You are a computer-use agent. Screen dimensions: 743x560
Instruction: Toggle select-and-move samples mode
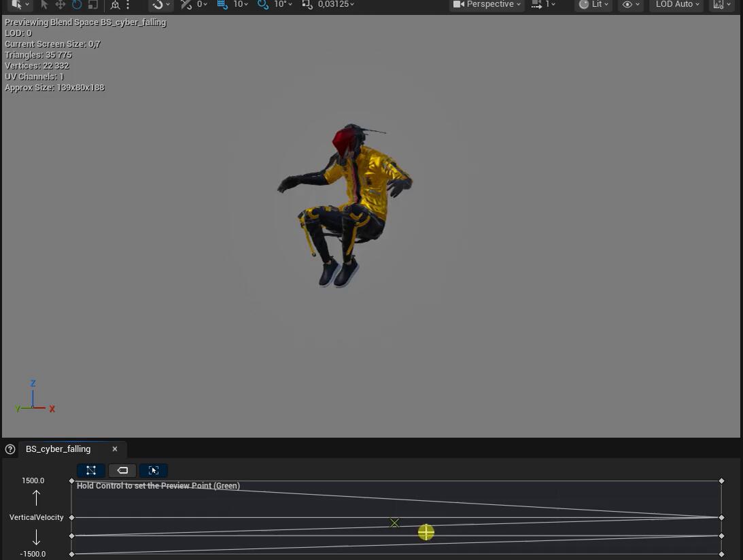pos(153,470)
